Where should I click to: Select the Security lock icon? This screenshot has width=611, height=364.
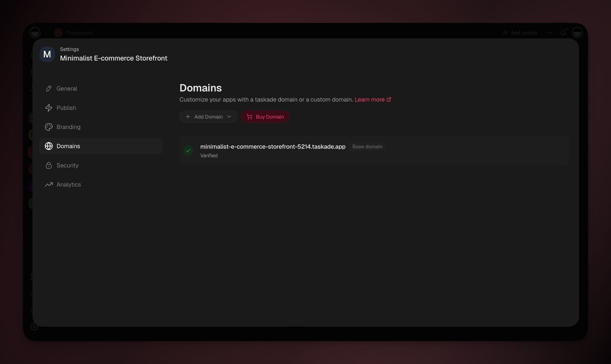pyautogui.click(x=49, y=165)
